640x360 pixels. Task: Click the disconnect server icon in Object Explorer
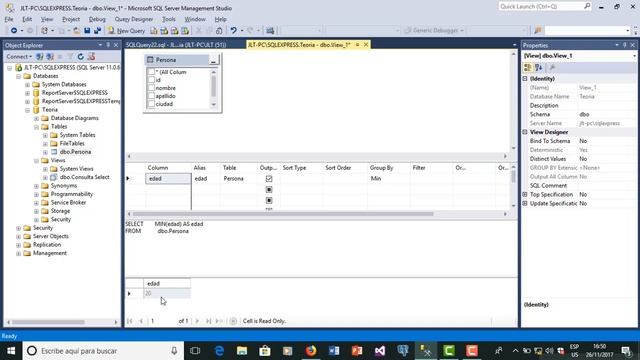pyautogui.click(x=50, y=57)
